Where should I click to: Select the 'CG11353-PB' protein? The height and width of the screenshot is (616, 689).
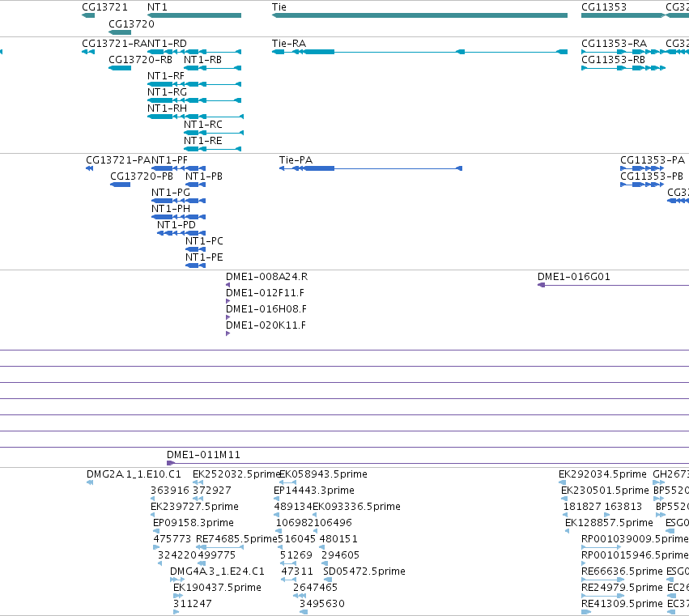642,185
